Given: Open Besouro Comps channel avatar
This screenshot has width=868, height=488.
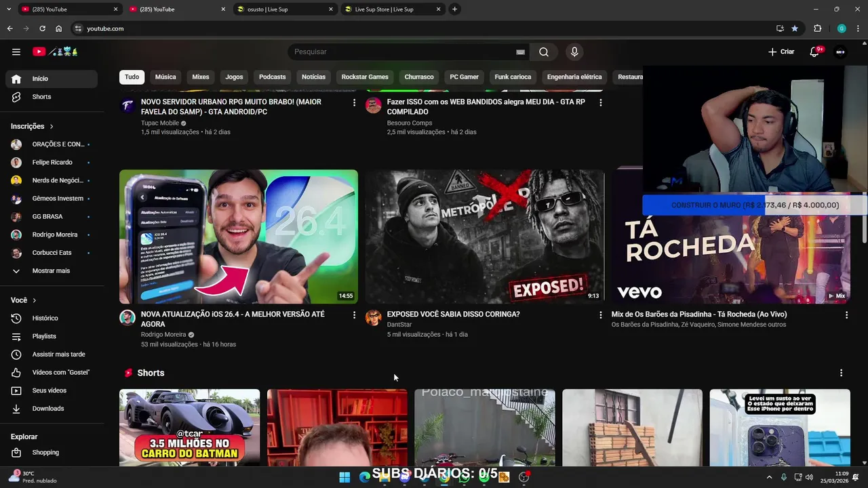Looking at the screenshot, I should pyautogui.click(x=374, y=105).
